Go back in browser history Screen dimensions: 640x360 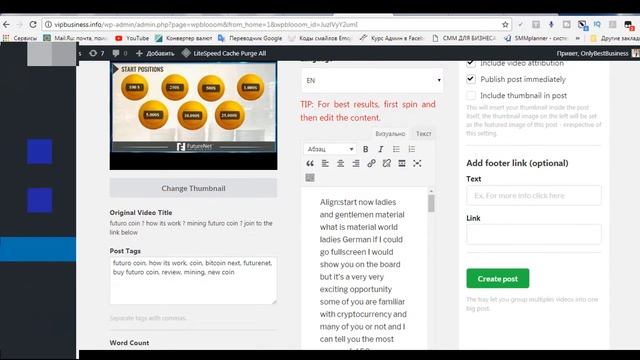tap(6, 24)
